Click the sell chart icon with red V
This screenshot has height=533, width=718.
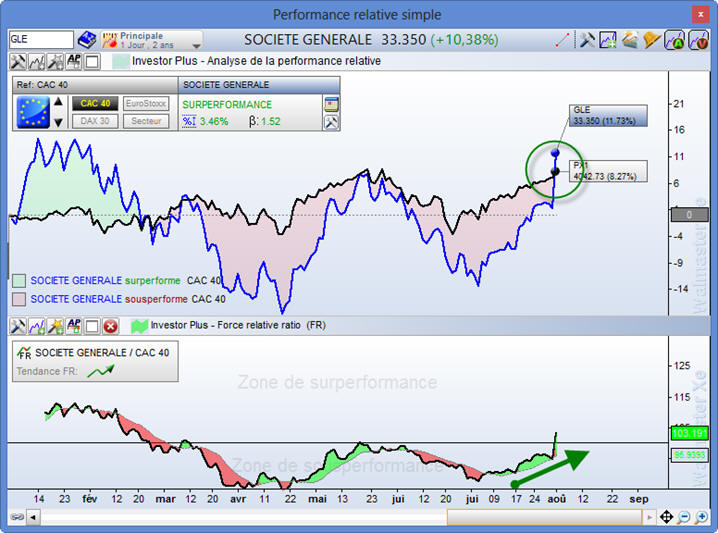pos(698,40)
